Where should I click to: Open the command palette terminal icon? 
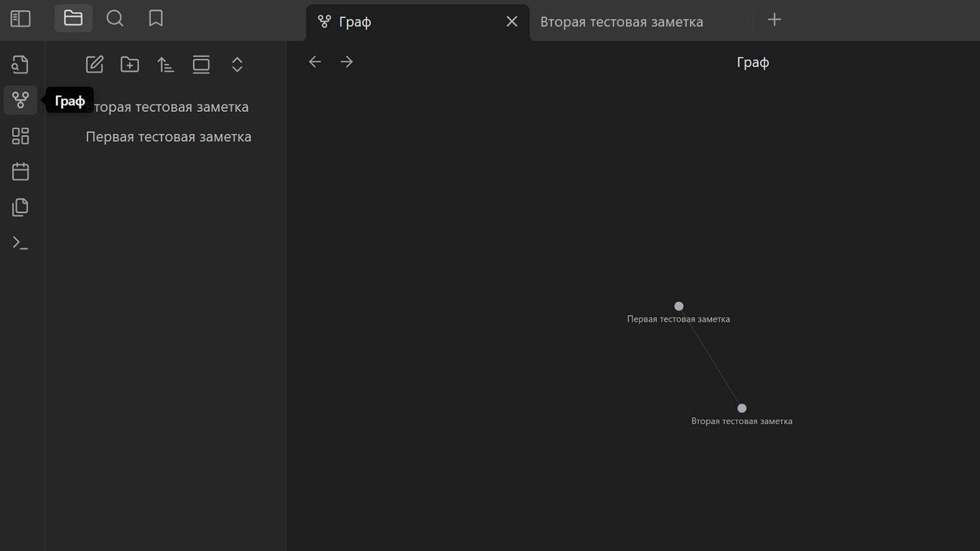coord(20,242)
